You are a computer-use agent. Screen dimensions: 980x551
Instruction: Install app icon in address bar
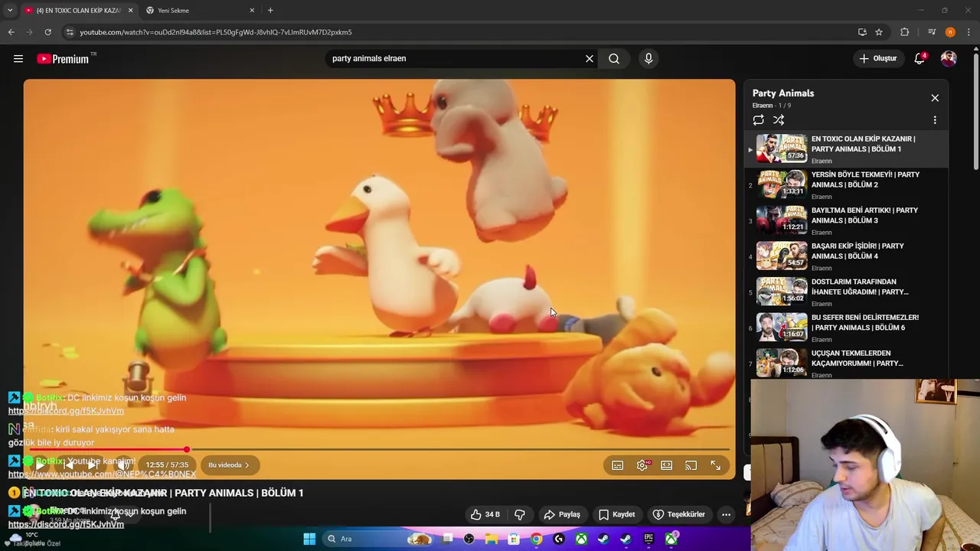[862, 32]
